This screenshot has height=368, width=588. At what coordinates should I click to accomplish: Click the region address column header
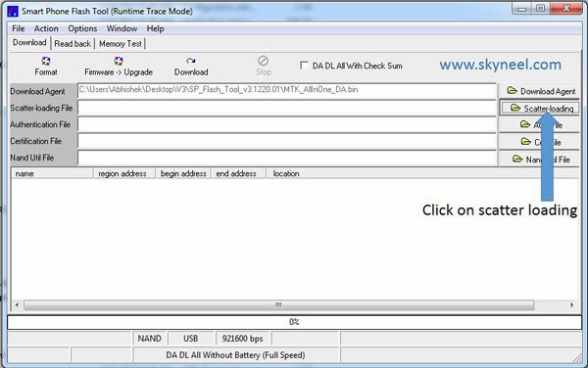(x=123, y=173)
